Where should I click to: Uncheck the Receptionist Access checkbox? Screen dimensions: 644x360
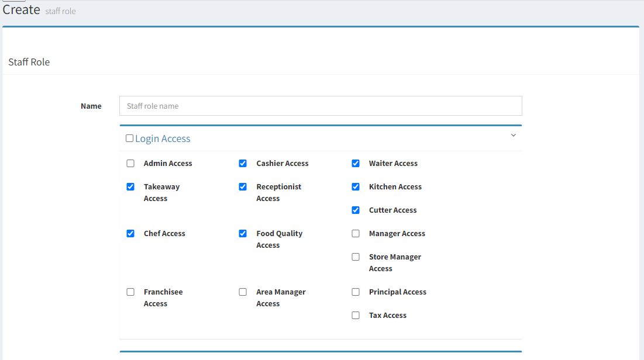click(243, 187)
